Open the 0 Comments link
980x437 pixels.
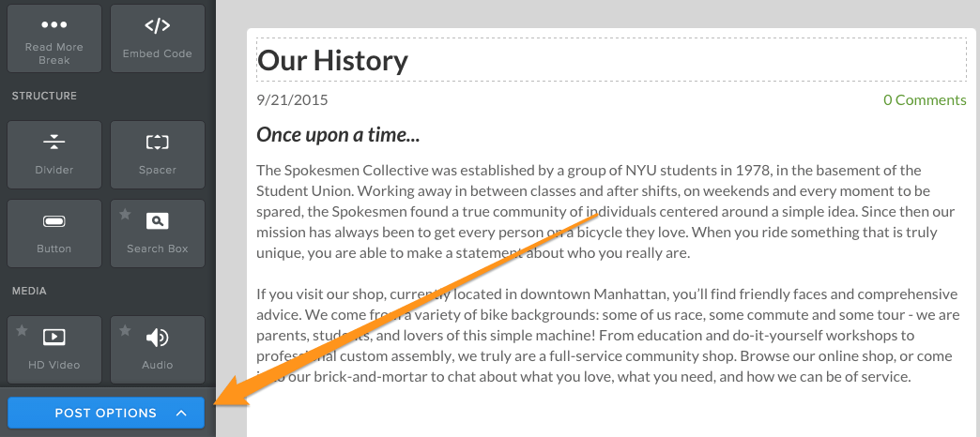pyautogui.click(x=925, y=100)
